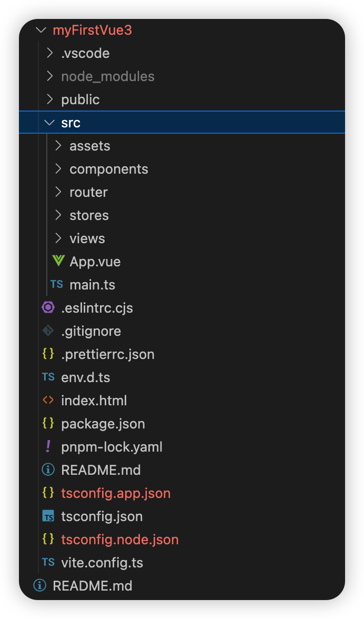The height and width of the screenshot is (619, 364).
Task: Open the router folder
Action: pos(88,192)
